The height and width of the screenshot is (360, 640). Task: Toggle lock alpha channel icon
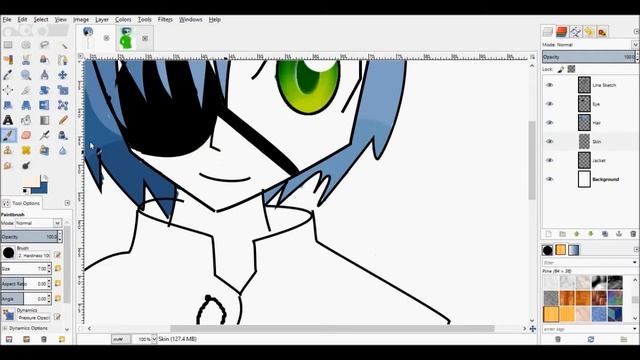571,69
